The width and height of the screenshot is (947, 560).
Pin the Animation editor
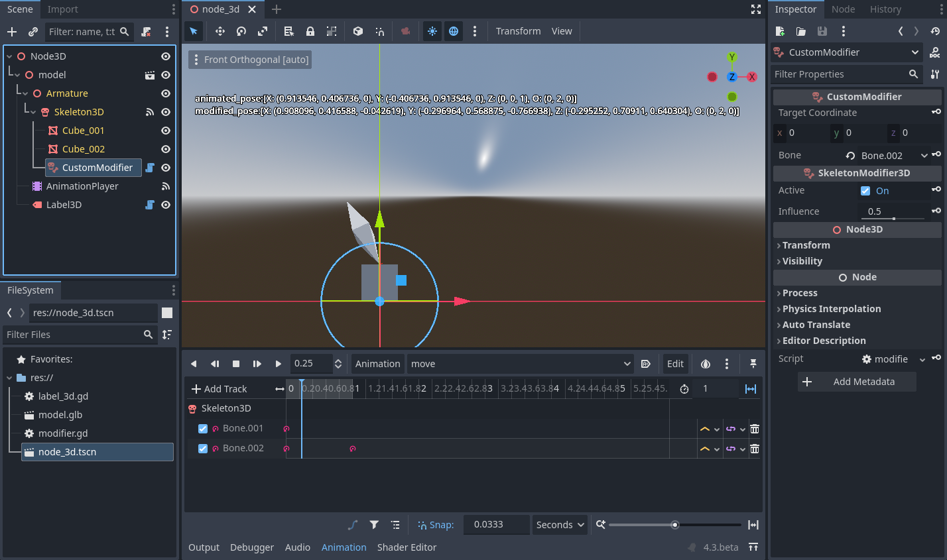pyautogui.click(x=753, y=364)
